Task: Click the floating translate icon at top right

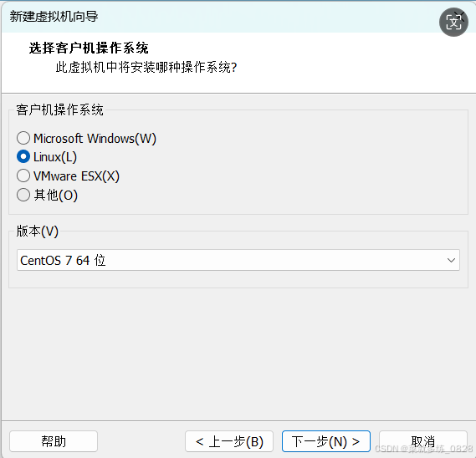Action: (x=453, y=22)
